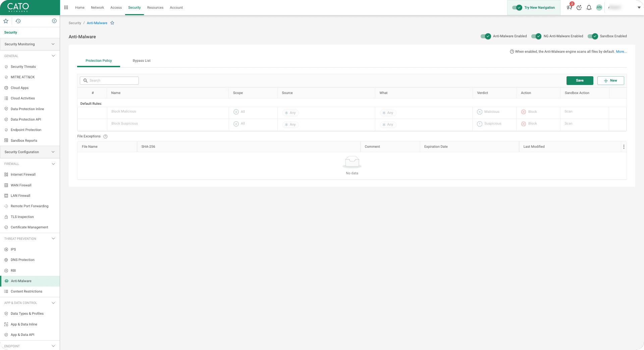This screenshot has height=350, width=644.
Task: Collapse the Security Monitoring section
Action: 53,44
